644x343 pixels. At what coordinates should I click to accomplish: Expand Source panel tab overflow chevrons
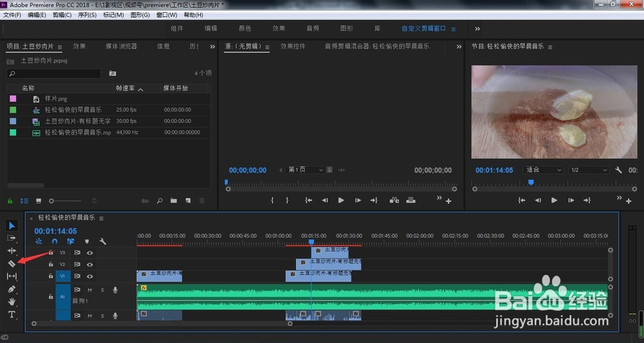[459, 47]
